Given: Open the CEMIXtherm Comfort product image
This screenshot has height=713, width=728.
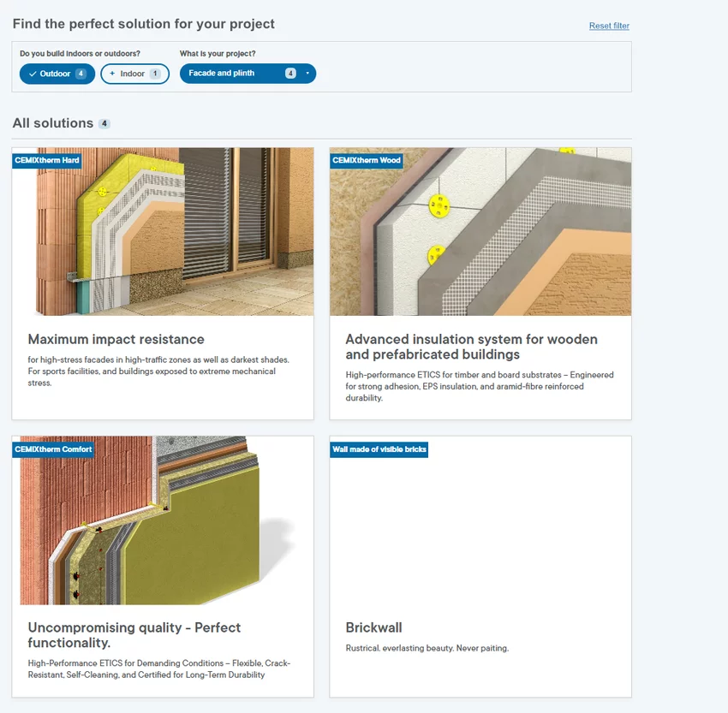Looking at the screenshot, I should [x=163, y=520].
